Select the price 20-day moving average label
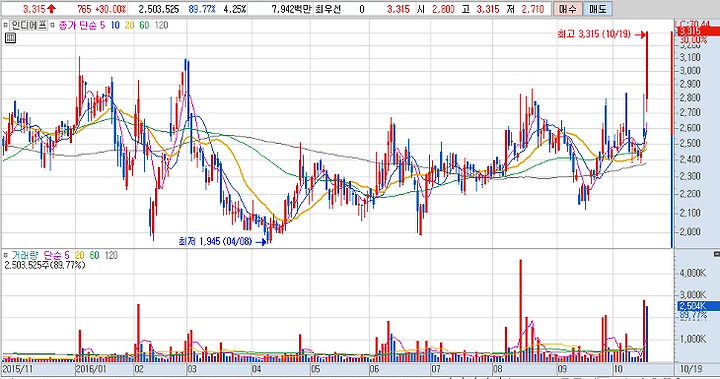The height and width of the screenshot is (379, 720). coord(129,25)
